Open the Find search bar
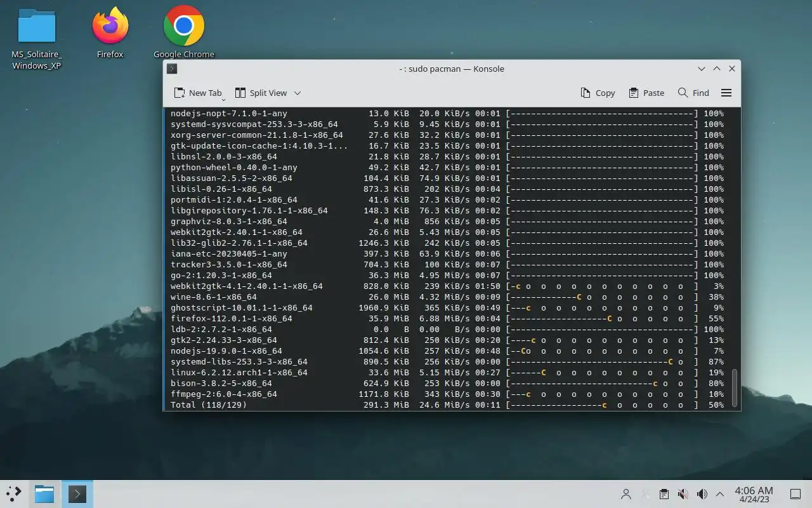This screenshot has height=508, width=812. tap(693, 93)
